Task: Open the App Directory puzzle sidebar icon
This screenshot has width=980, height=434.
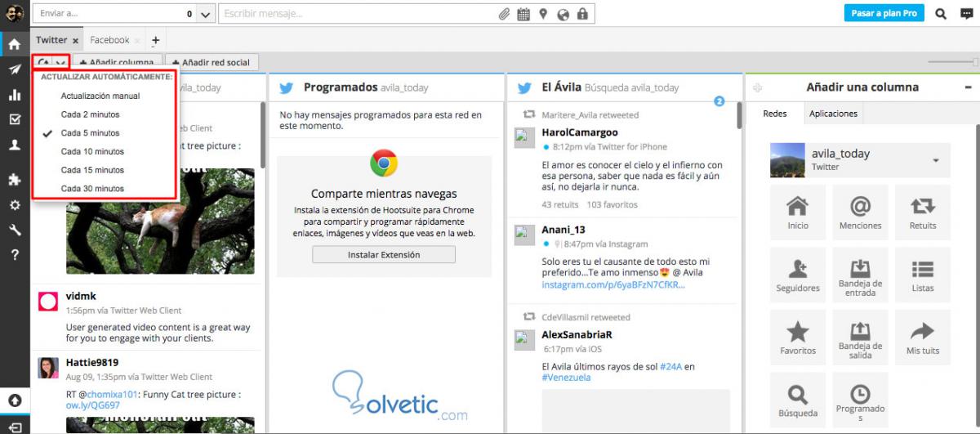Action: tap(14, 180)
